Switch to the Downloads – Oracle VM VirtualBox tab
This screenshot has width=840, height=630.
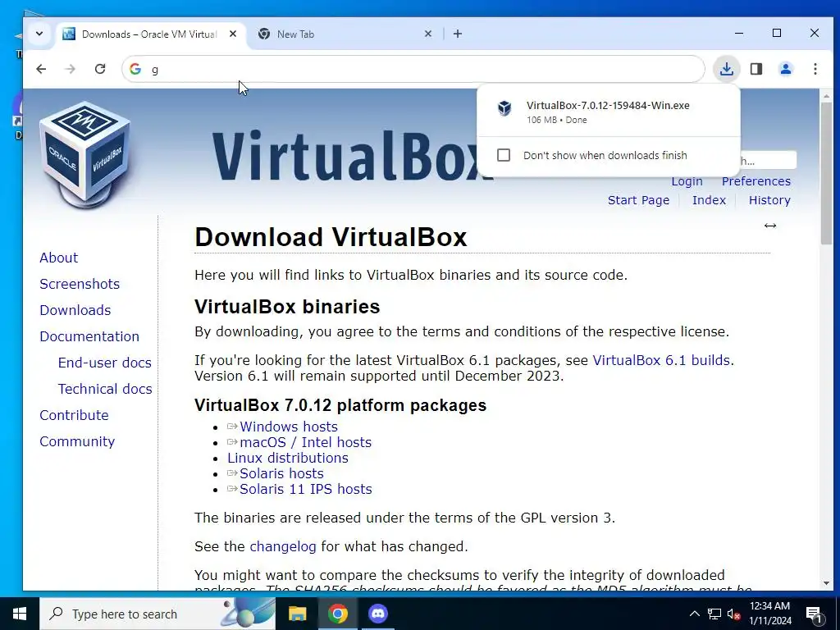[x=150, y=34]
